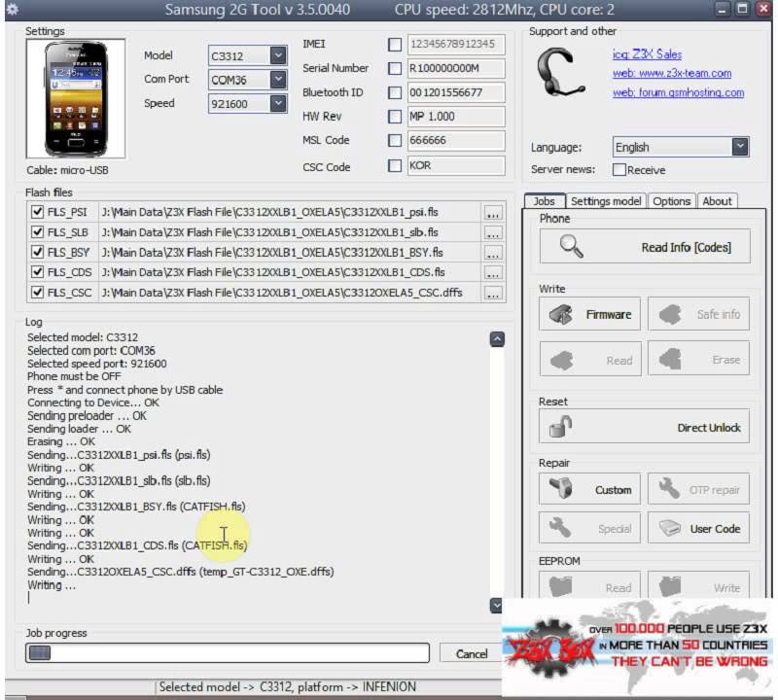Enable the IMEI checkbox

click(395, 45)
